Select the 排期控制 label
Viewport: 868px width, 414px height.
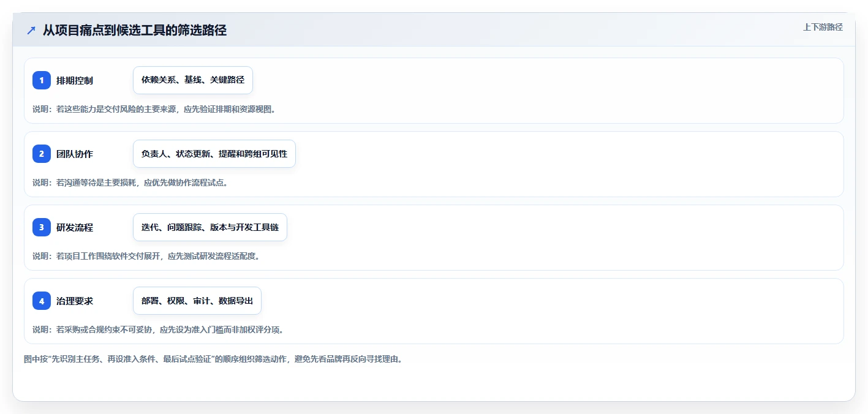click(75, 80)
